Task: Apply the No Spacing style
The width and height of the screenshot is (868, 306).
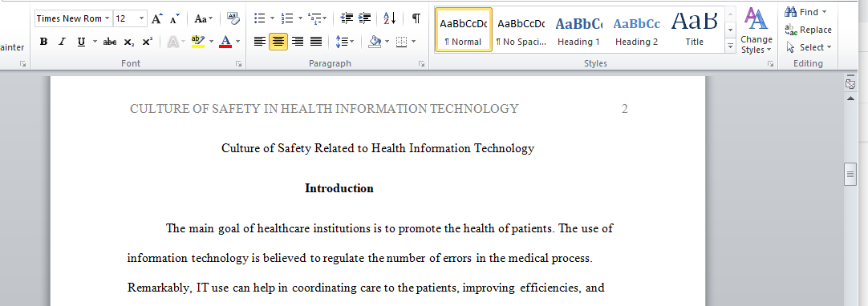Action: coord(521,30)
